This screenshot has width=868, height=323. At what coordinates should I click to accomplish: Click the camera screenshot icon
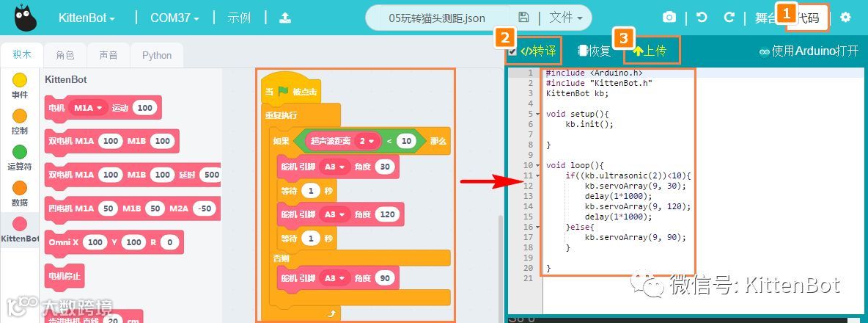click(669, 18)
